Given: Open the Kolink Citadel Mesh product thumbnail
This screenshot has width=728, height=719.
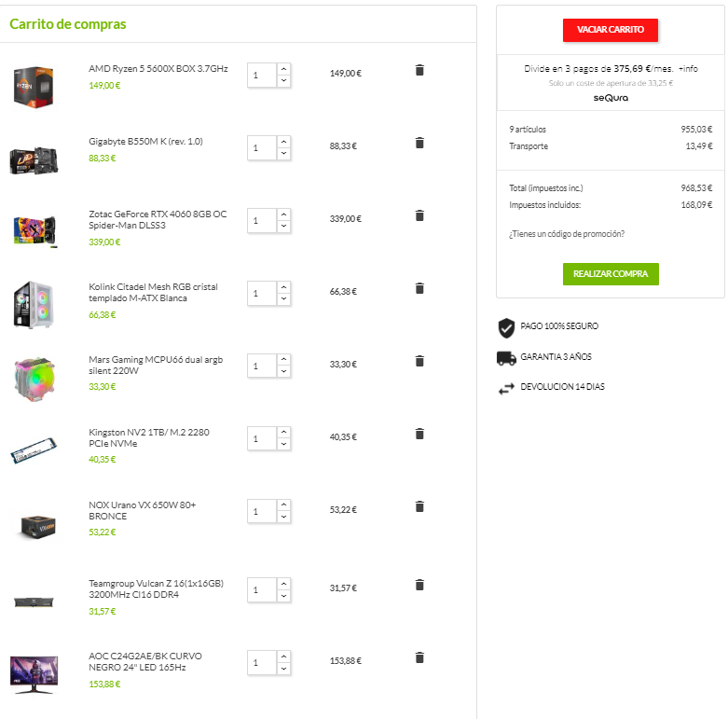Looking at the screenshot, I should coord(34,305).
